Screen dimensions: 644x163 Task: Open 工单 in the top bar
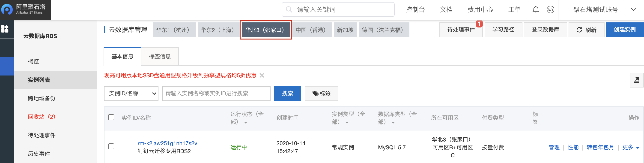coord(515,9)
